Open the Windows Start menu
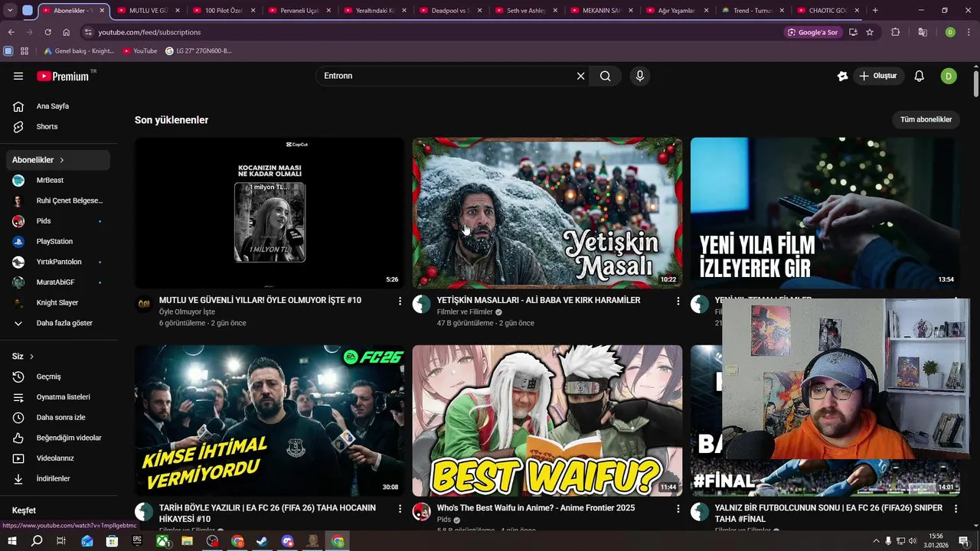 click(11, 541)
